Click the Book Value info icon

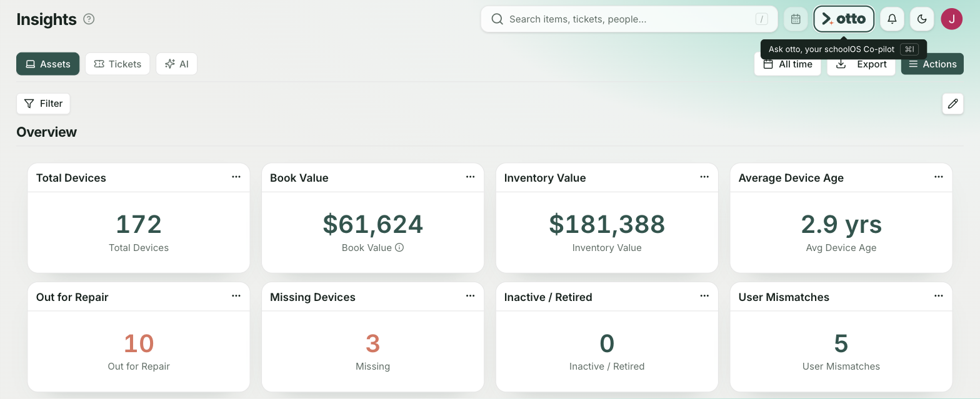click(x=399, y=247)
